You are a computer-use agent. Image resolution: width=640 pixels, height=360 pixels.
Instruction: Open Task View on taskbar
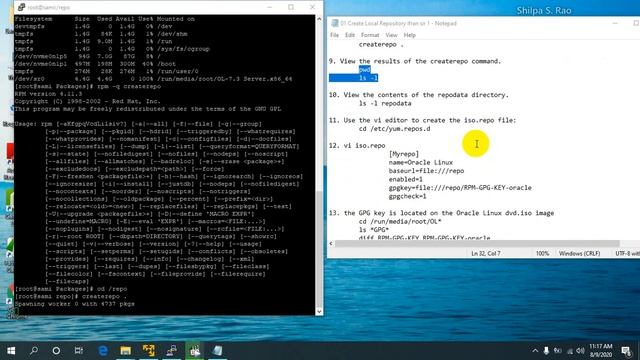coord(79,351)
